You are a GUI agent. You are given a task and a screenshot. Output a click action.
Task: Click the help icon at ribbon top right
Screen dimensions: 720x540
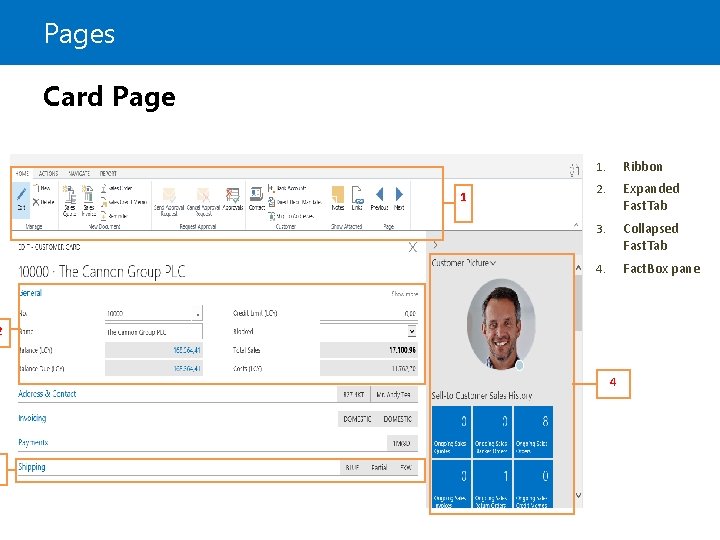[x=574, y=170]
